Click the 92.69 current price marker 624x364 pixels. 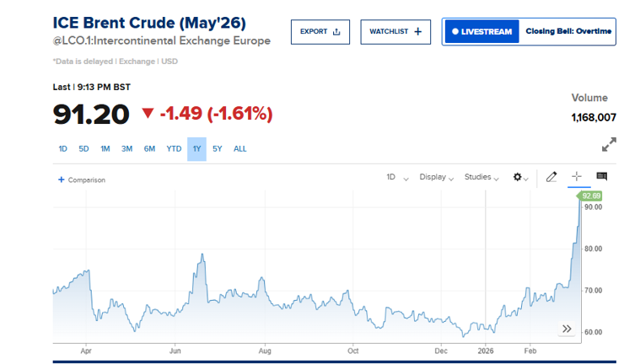click(590, 195)
